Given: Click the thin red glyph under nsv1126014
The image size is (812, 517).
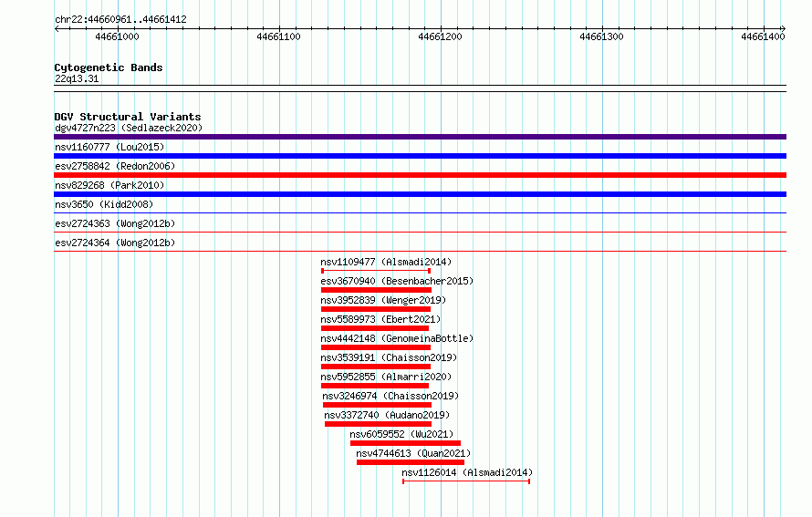Looking at the screenshot, I should (x=466, y=481).
